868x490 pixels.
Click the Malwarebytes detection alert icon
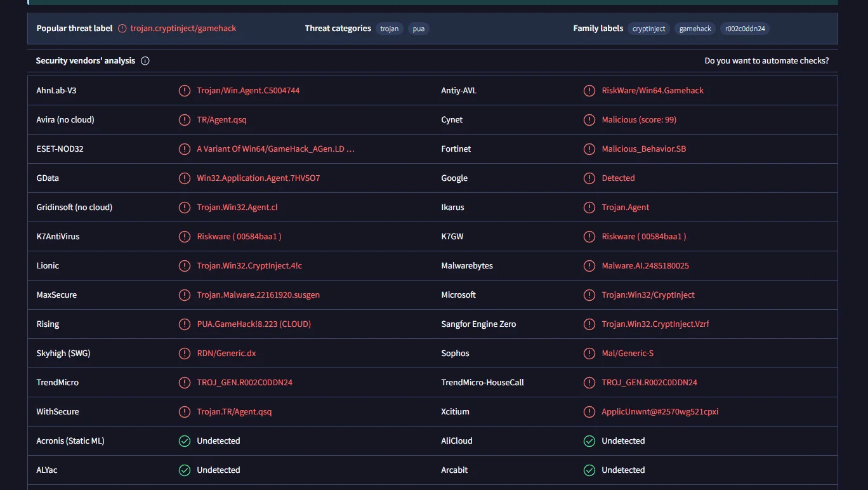tap(589, 266)
